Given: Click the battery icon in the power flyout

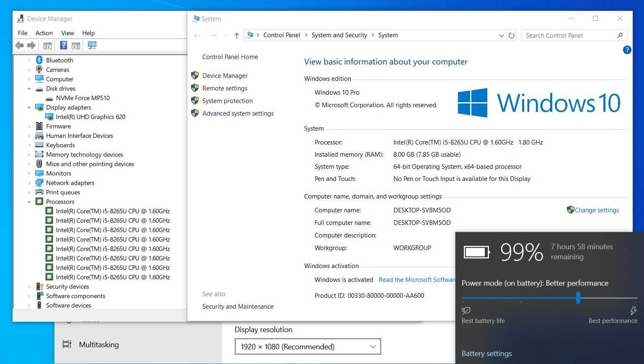Looking at the screenshot, I should (x=477, y=252).
